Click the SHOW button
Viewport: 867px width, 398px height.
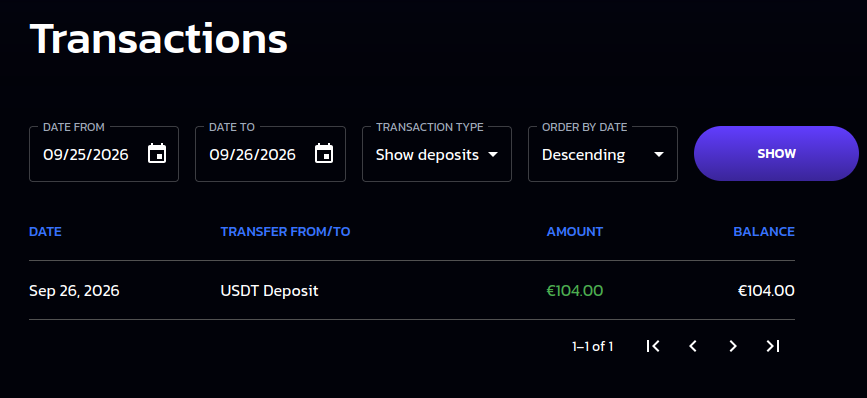(x=776, y=154)
